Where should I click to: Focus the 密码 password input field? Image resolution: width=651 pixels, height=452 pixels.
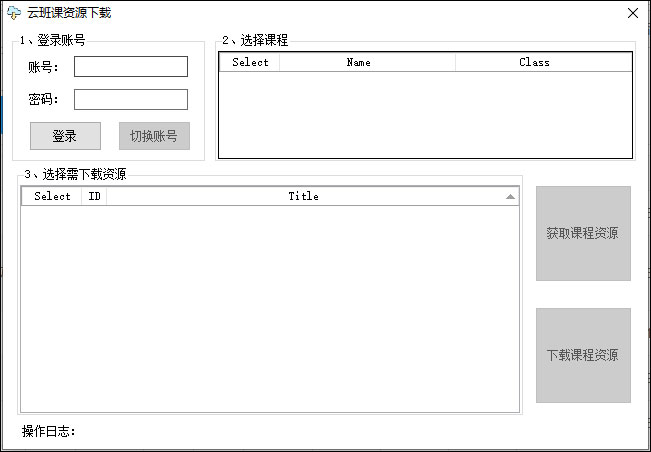(x=131, y=100)
